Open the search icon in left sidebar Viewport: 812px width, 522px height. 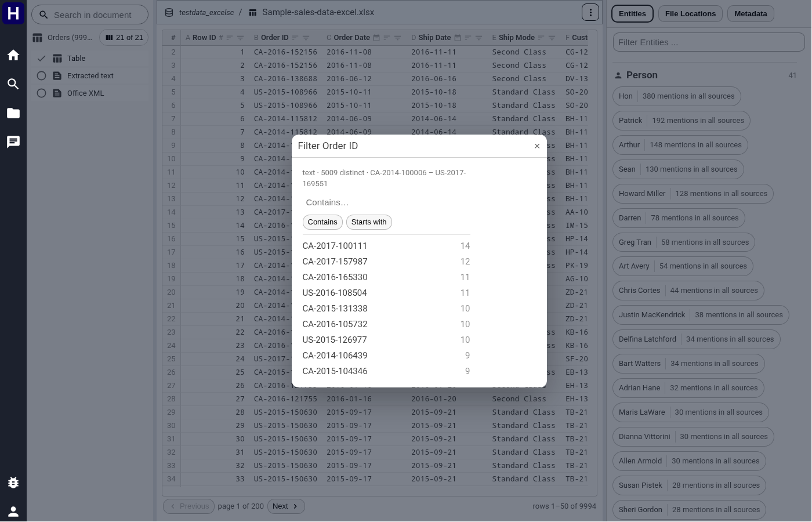(x=13, y=84)
